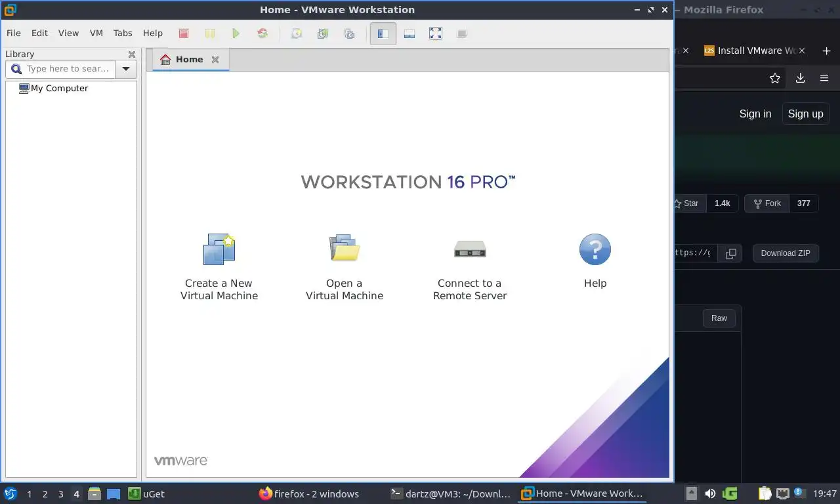Open the Library search filter dropdown
The height and width of the screenshot is (504, 840).
click(126, 68)
